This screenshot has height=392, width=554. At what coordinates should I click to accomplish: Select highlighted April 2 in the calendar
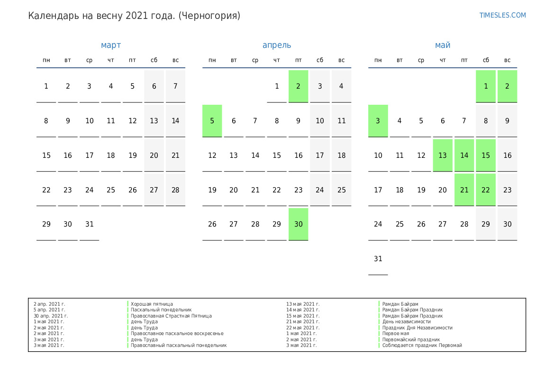(298, 86)
